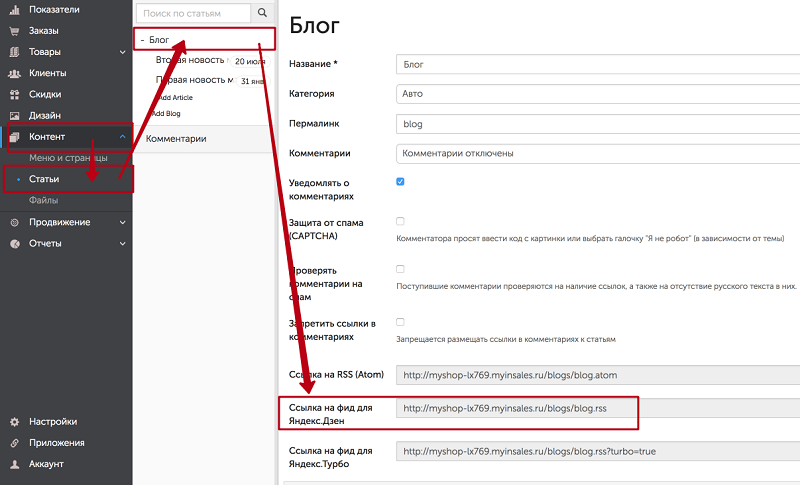800x485 pixels.
Task: Enable the forbid links in comments checkbox
Action: click(x=400, y=322)
